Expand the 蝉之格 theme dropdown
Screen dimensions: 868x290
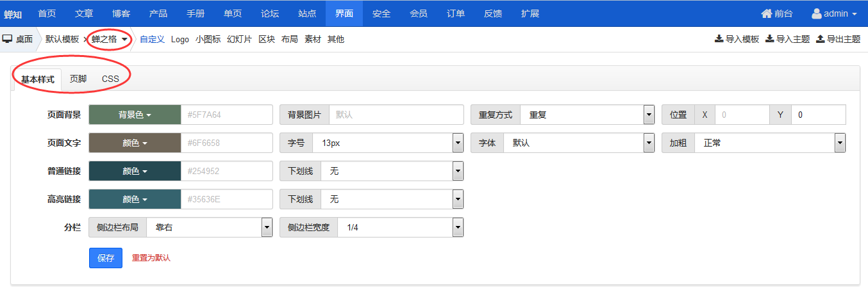109,39
